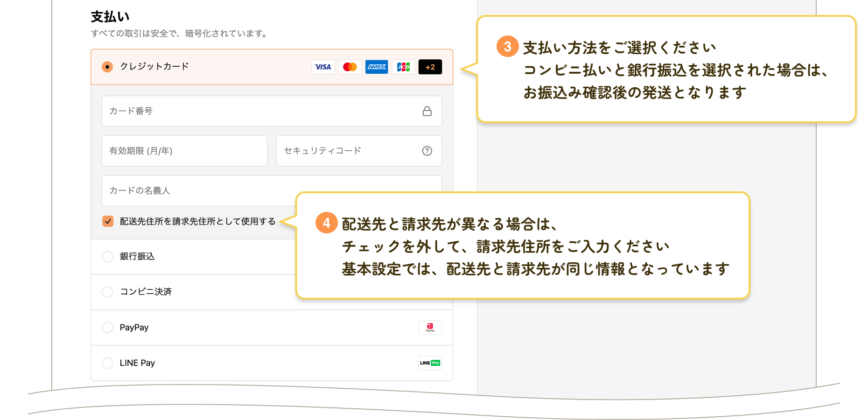The width and height of the screenshot is (868, 420).
Task: Click the PayPay logo icon
Action: point(430,328)
